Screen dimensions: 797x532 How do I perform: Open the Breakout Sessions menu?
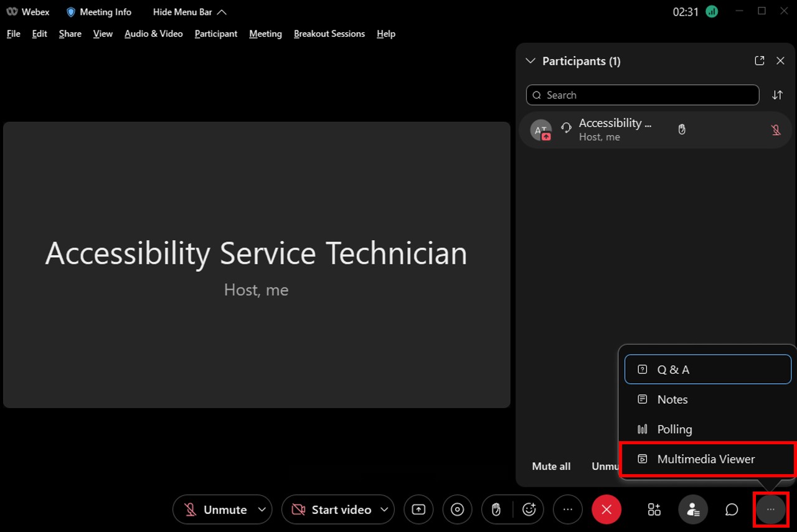[x=329, y=34]
